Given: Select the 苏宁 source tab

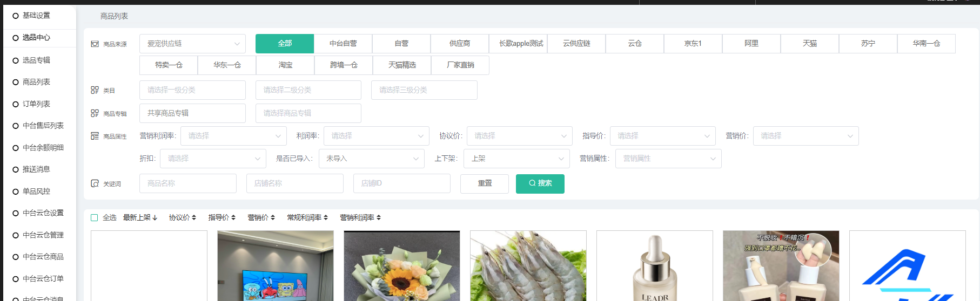Looking at the screenshot, I should point(868,44).
